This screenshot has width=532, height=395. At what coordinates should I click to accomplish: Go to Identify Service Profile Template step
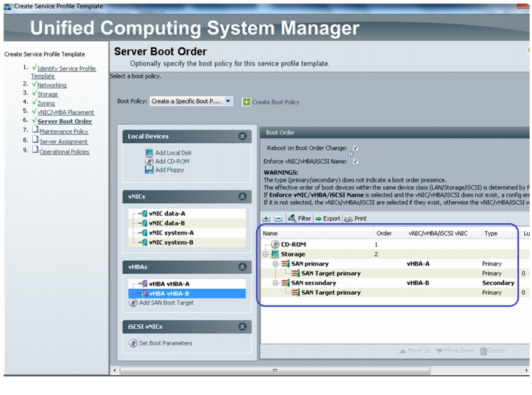point(63,72)
